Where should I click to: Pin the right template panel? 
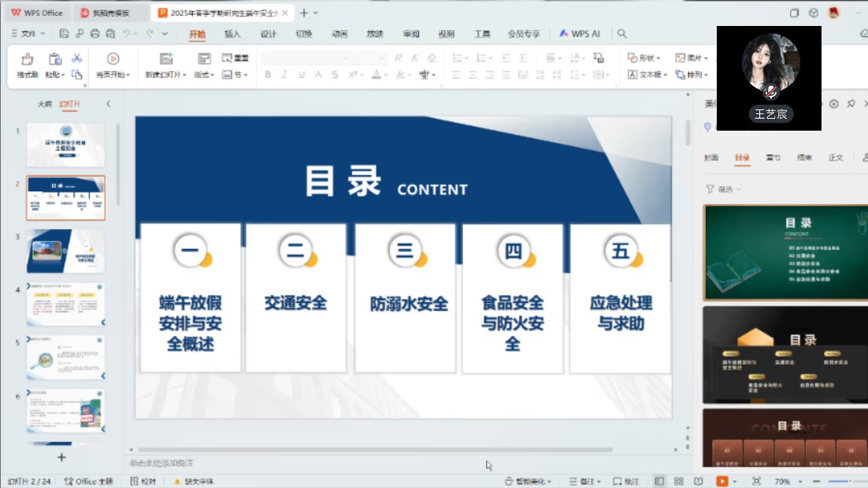851,104
